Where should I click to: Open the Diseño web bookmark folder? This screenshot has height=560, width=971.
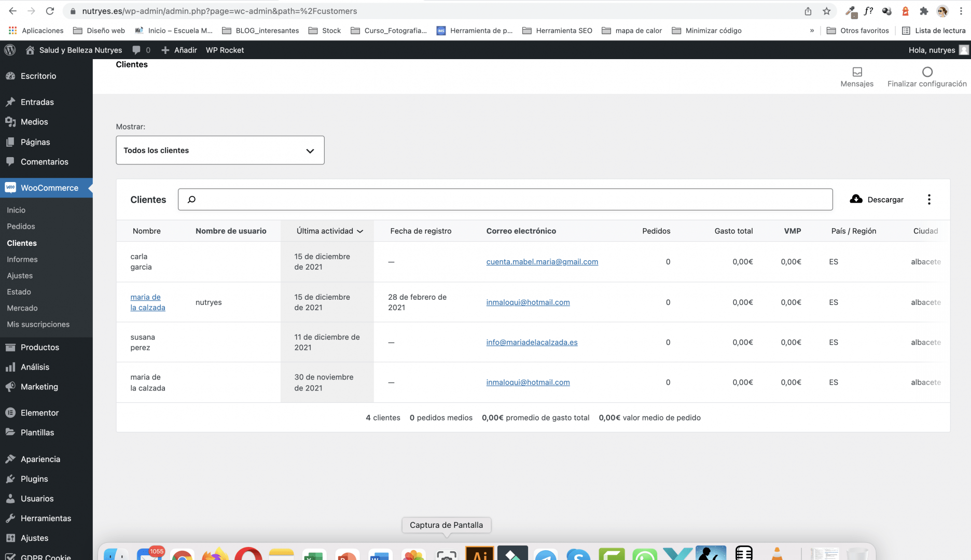click(x=99, y=31)
